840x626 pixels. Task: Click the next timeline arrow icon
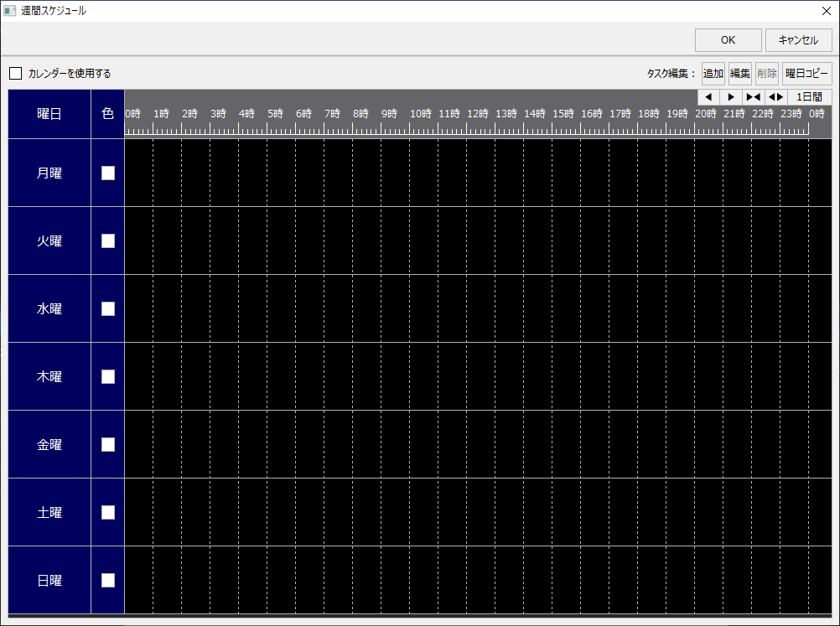[730, 96]
